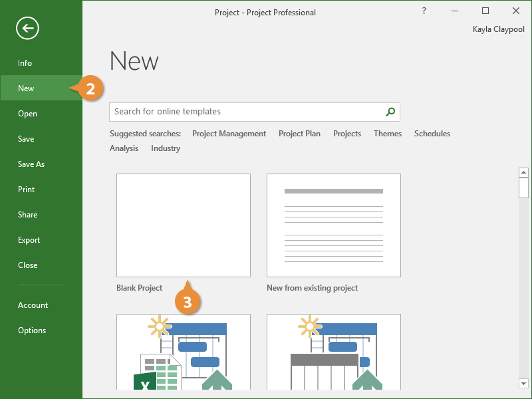This screenshot has height=399, width=532.
Task: Click the scrollbar down arrow
Action: pos(523,383)
